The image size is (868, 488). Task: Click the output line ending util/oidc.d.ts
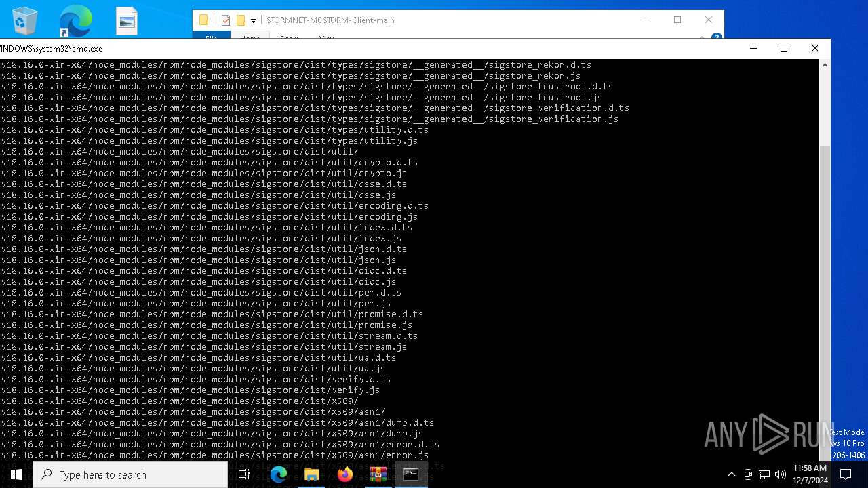(x=203, y=271)
